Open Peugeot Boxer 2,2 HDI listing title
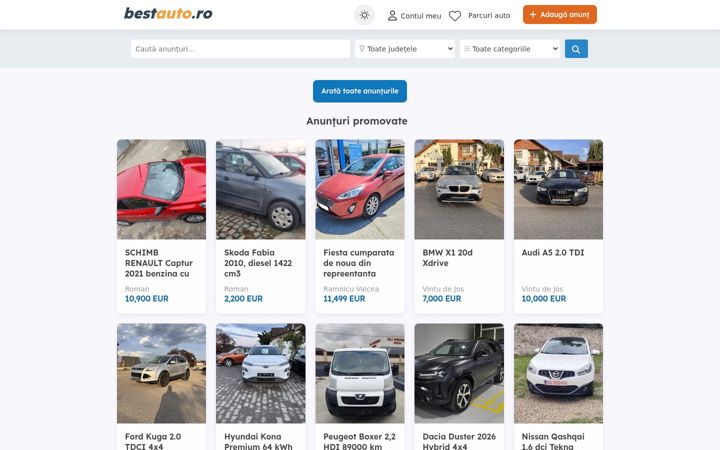This screenshot has height=450, width=720. click(360, 441)
